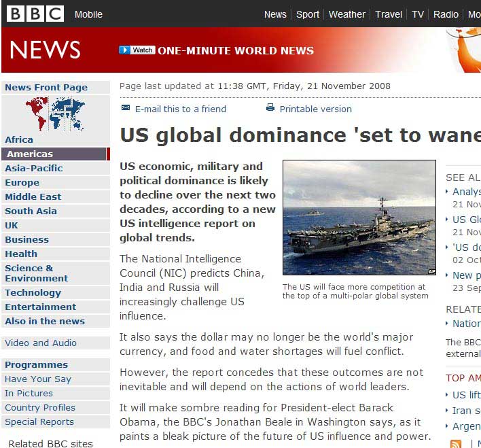Open the UK section
481x448 pixels.
coord(56,226)
